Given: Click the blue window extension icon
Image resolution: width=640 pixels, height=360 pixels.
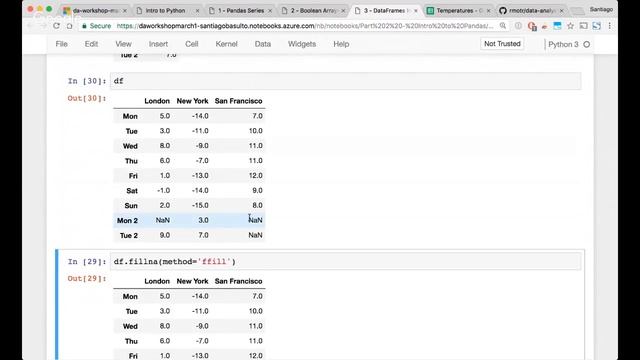Looking at the screenshot, I should pos(557,26).
